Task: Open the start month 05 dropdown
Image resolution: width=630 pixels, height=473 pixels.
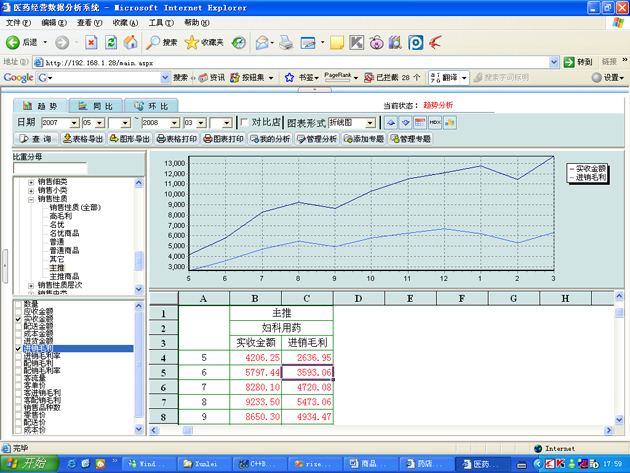Action: coord(100,123)
